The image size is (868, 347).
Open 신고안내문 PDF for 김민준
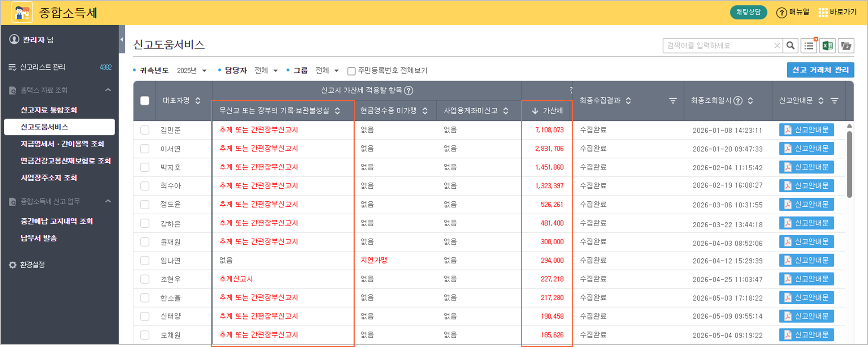coord(806,130)
